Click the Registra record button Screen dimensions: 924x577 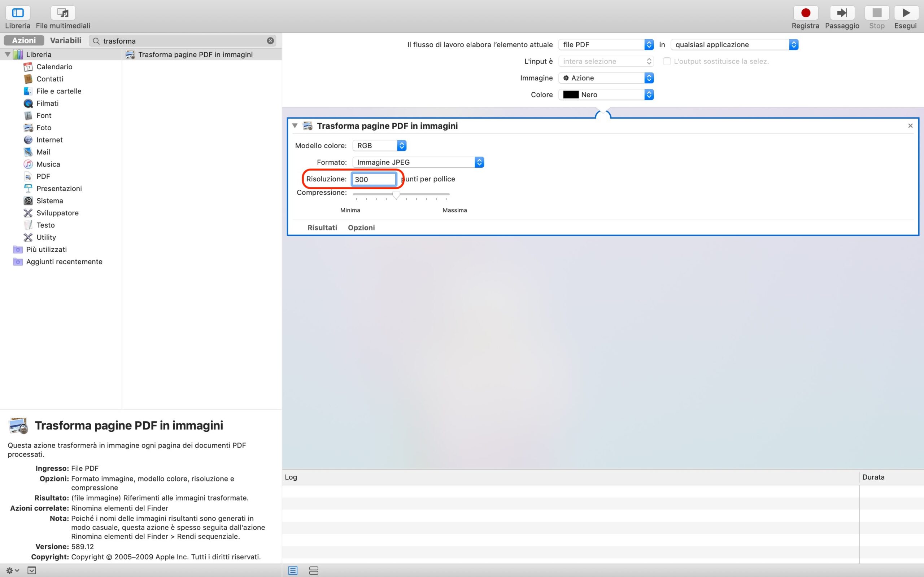point(805,13)
